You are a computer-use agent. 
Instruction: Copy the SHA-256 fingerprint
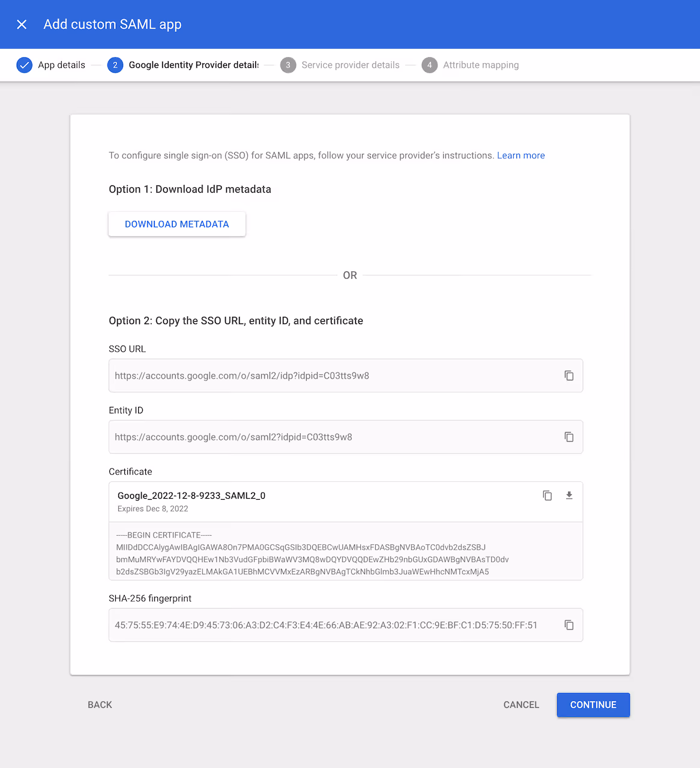[x=569, y=625]
